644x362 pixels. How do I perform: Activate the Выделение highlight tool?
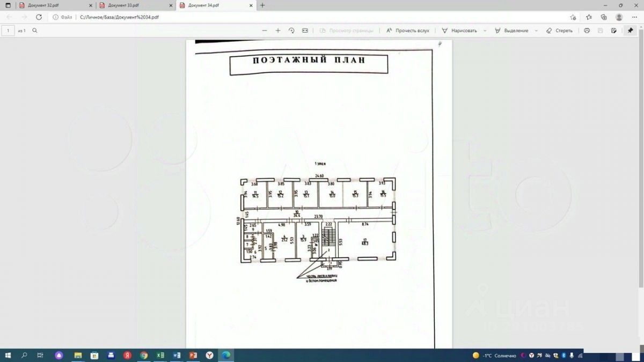pyautogui.click(x=512, y=31)
